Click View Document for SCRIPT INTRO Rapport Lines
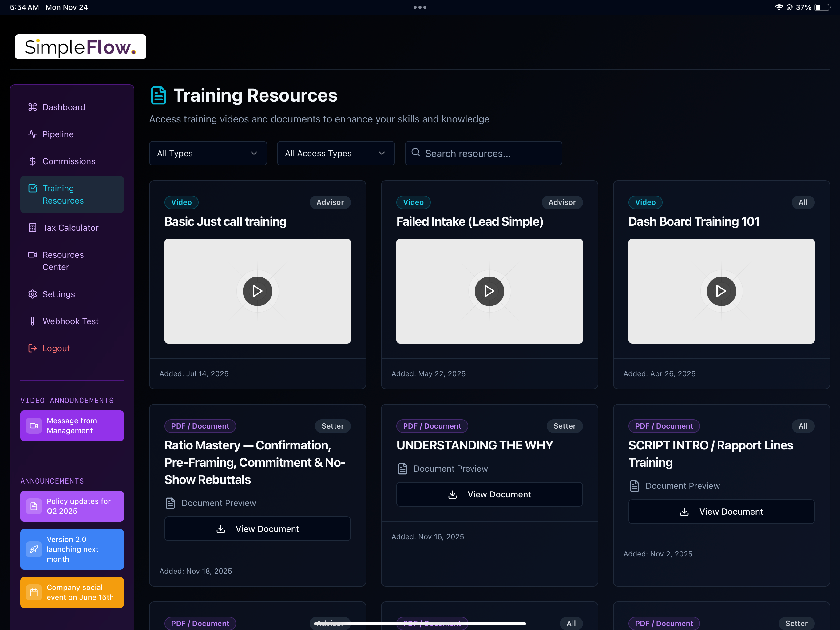 click(x=721, y=512)
